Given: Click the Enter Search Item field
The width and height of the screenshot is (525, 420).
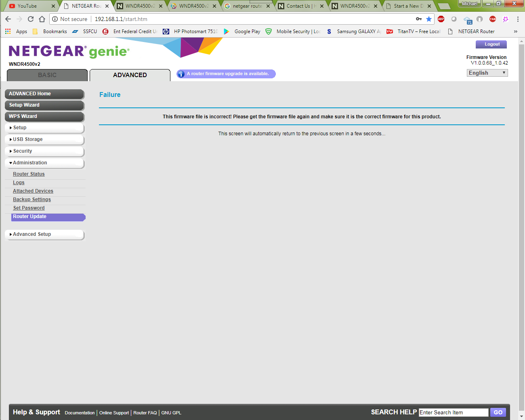Looking at the screenshot, I should [454, 412].
